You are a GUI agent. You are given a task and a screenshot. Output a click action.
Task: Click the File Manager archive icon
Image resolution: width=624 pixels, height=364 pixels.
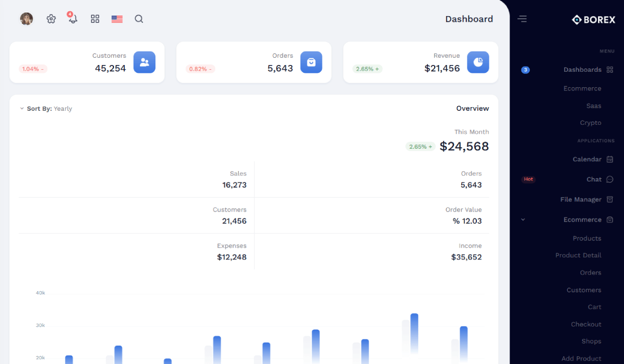pos(610,200)
